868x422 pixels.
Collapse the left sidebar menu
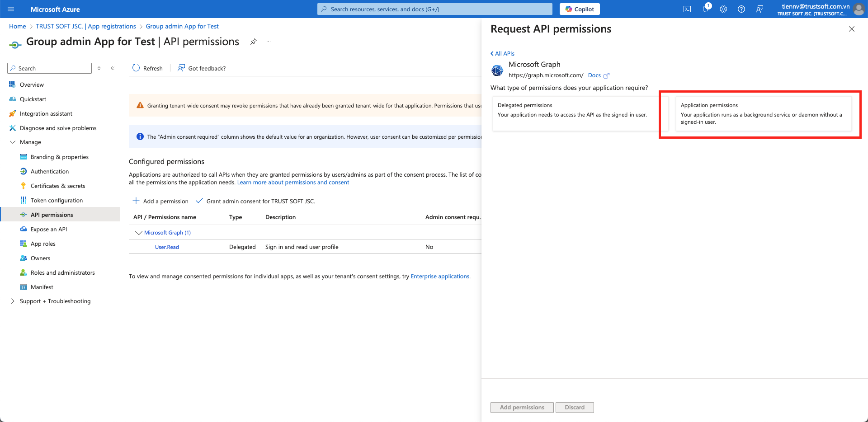coord(112,68)
